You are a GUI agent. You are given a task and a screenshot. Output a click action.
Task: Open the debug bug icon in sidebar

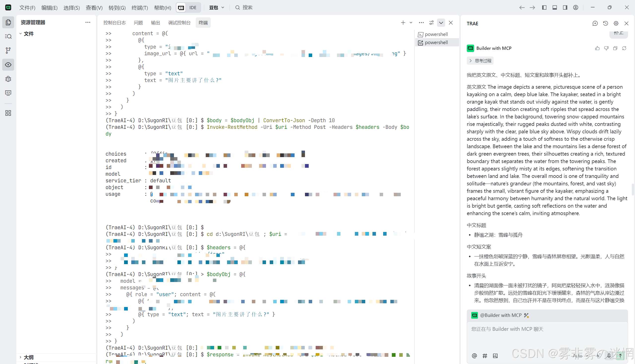pyautogui.click(x=8, y=79)
